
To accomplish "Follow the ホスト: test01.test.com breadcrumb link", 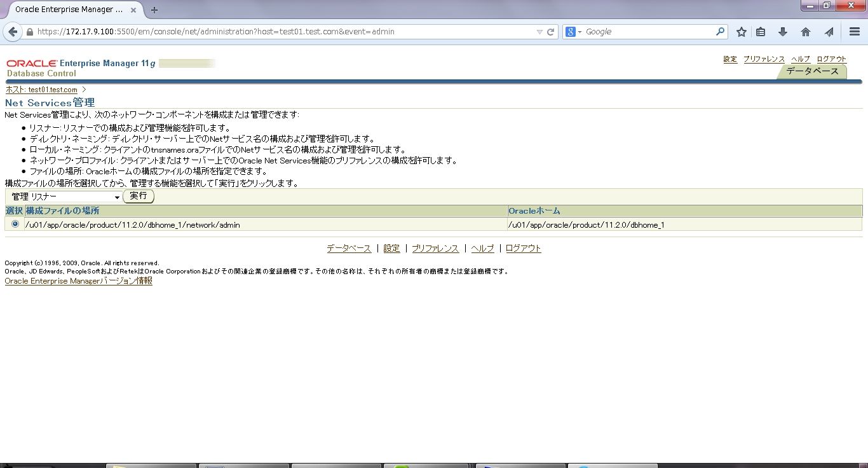I will coord(41,90).
